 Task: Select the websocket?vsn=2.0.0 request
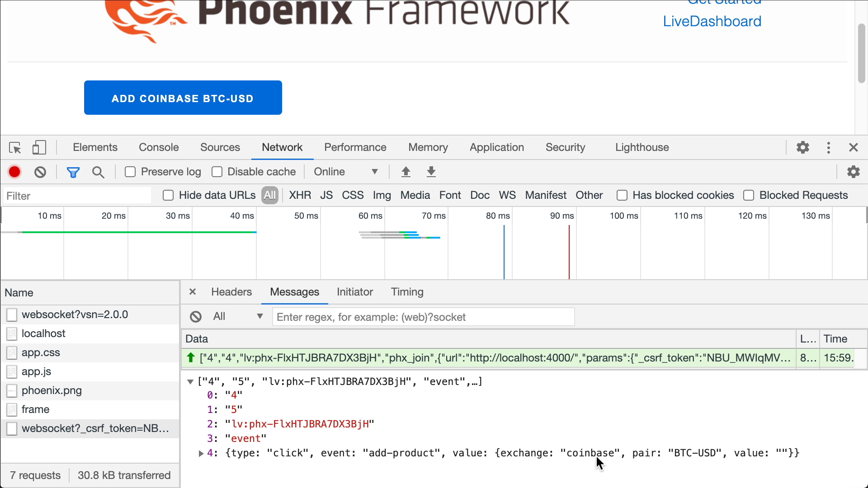90,314
